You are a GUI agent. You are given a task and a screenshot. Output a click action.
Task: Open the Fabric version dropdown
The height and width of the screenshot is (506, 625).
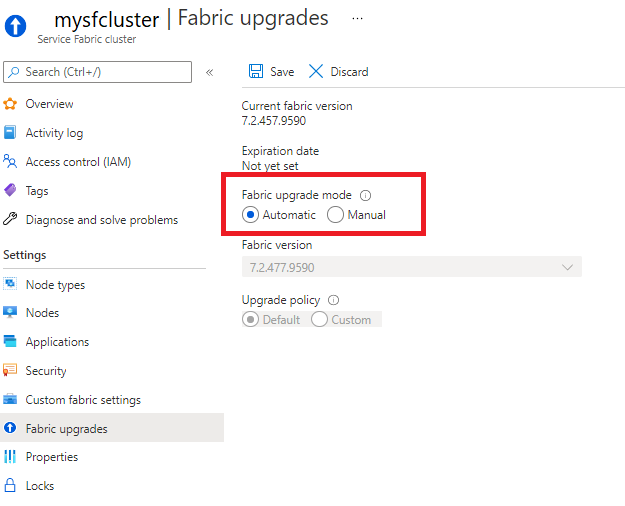[x=411, y=267]
